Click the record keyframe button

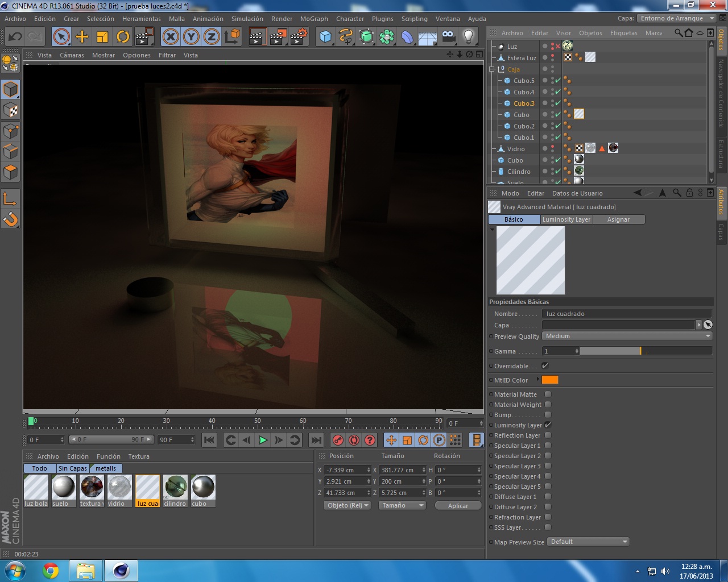click(x=338, y=440)
